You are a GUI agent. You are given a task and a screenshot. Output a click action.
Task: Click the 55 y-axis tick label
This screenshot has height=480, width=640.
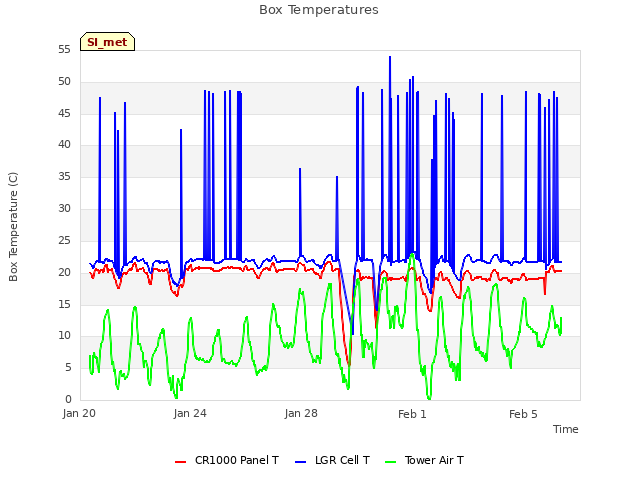pyautogui.click(x=64, y=50)
